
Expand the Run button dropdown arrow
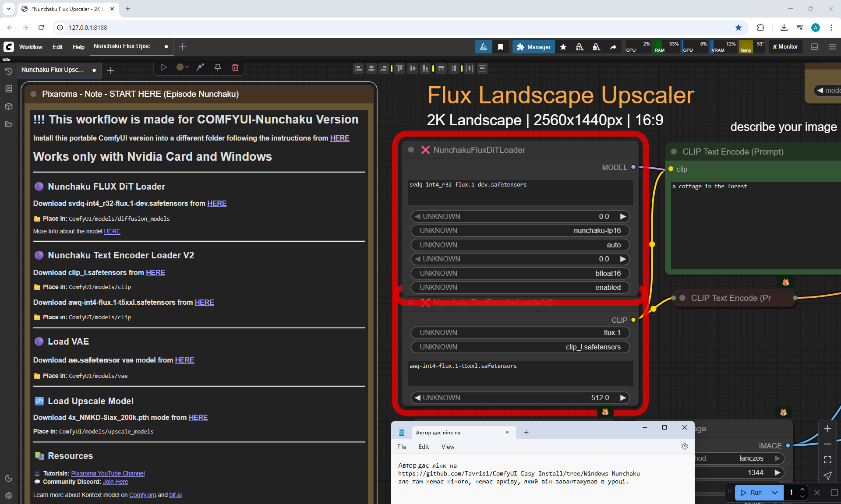[774, 492]
